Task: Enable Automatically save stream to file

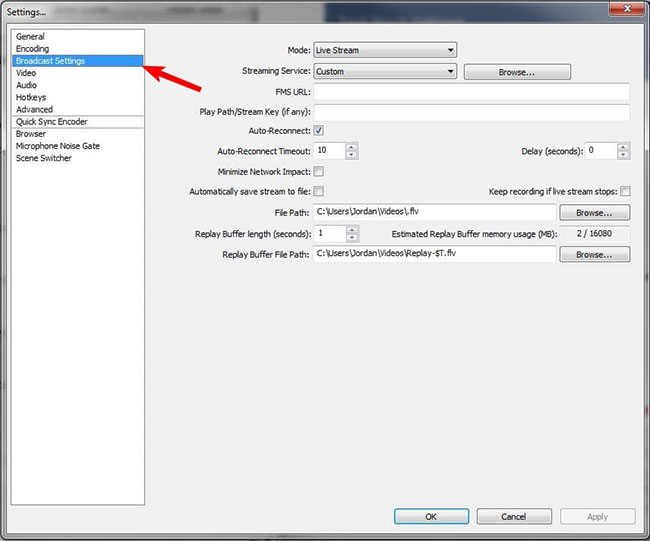Action: point(319,191)
